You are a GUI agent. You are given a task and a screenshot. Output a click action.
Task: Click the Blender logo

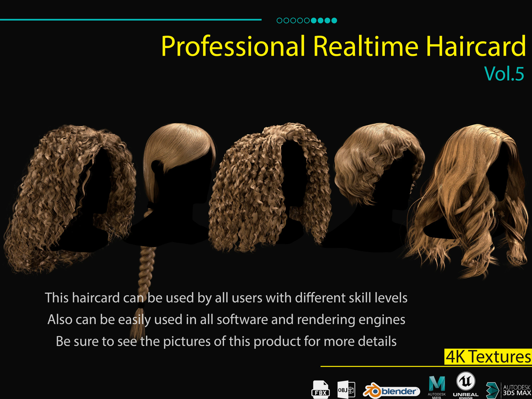pos(391,390)
